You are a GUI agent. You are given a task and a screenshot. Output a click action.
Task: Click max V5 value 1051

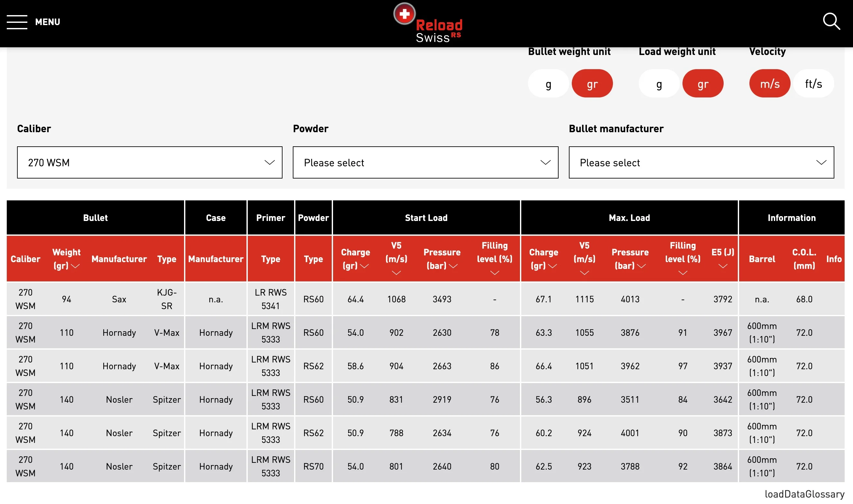pyautogui.click(x=584, y=366)
